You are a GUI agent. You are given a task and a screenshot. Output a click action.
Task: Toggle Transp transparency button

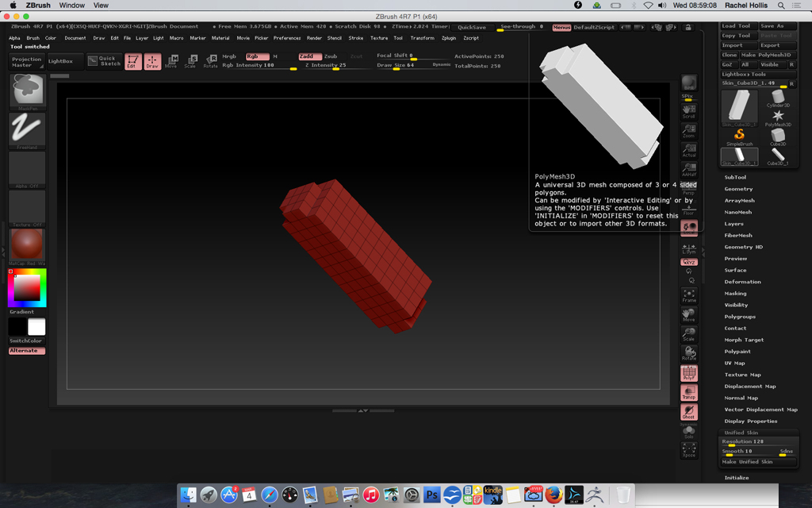tap(689, 392)
